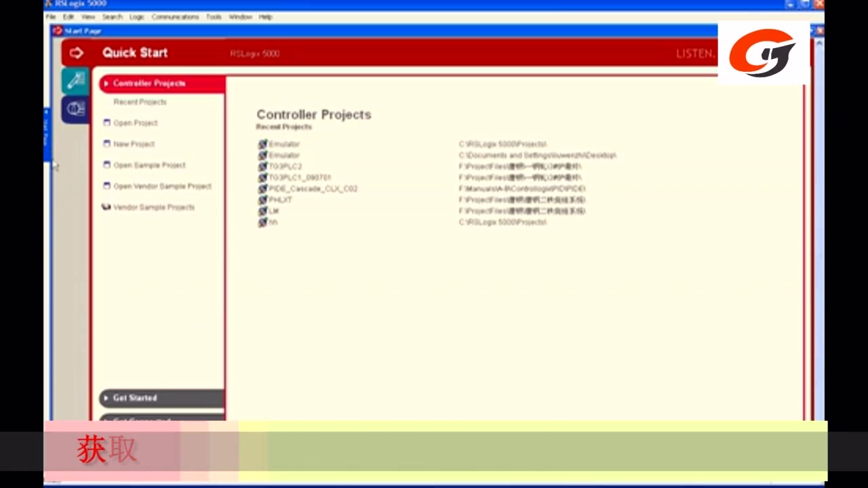Click the icon beside TG3PLC1_090701

pos(263,178)
